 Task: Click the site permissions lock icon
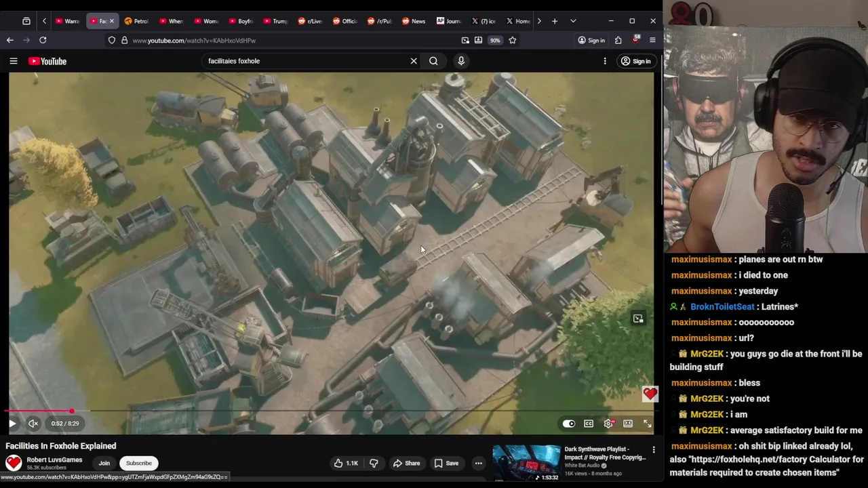tap(124, 41)
